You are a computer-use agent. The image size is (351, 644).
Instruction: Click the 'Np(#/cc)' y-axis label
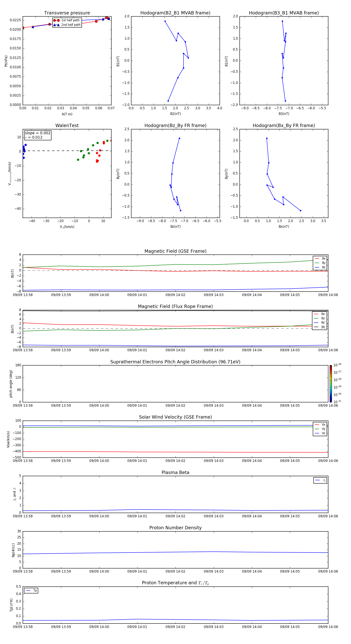13,550
